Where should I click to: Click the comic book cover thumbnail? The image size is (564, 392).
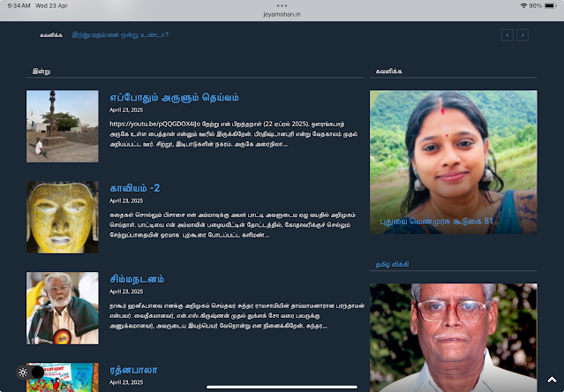tap(63, 377)
